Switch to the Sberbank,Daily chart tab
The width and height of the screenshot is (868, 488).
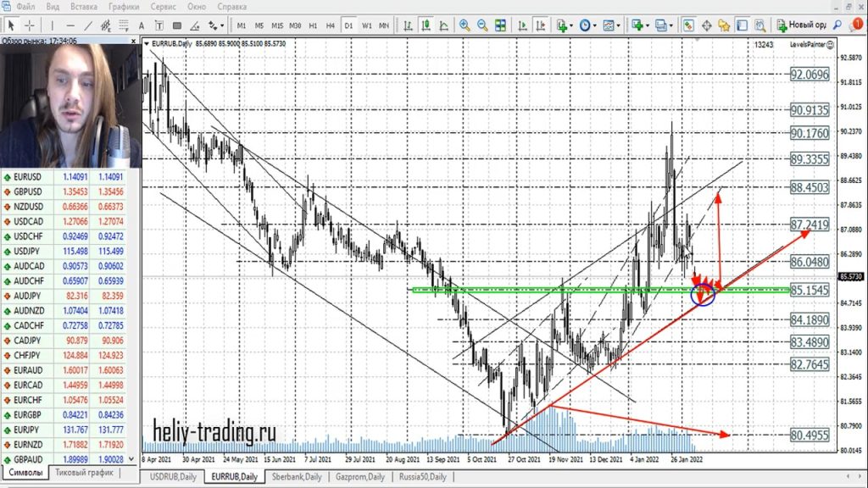[296, 477]
